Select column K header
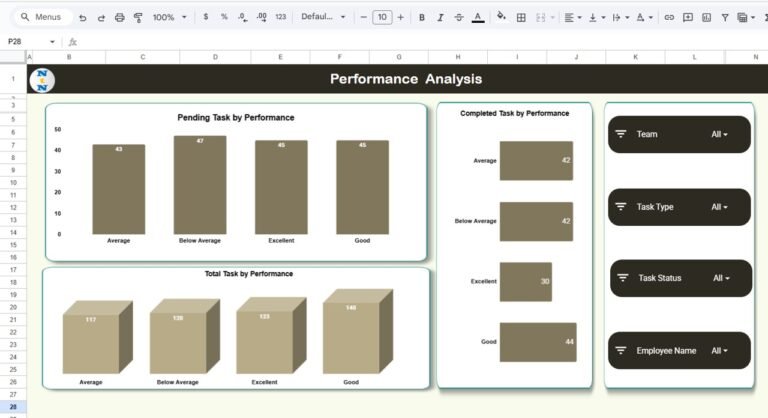Image resolution: width=768 pixels, height=418 pixels. tap(635, 57)
